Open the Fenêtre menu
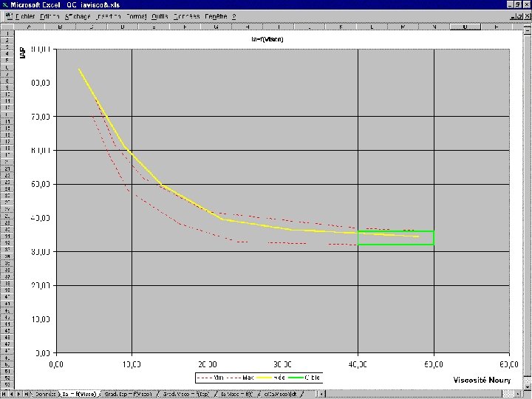This screenshot has width=532, height=399. coord(216,16)
